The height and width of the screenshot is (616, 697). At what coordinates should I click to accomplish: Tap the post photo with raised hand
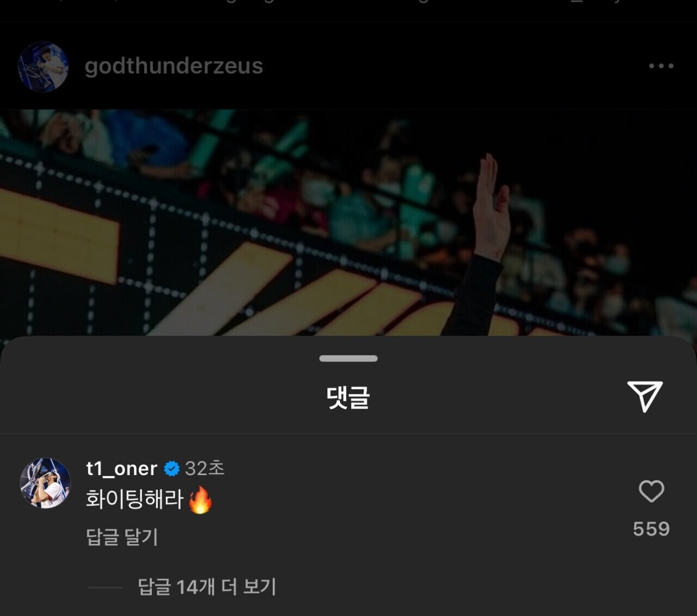(348, 223)
